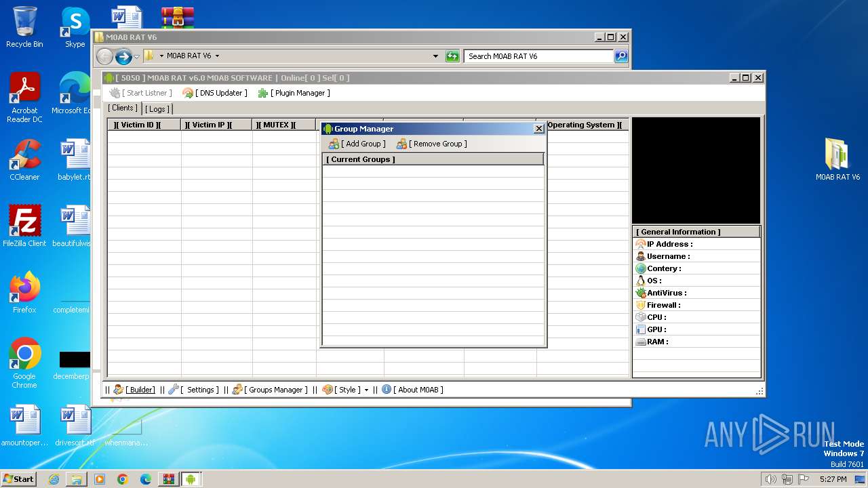868x488 pixels.
Task: Open the DNS Updater tool
Action: (215, 93)
